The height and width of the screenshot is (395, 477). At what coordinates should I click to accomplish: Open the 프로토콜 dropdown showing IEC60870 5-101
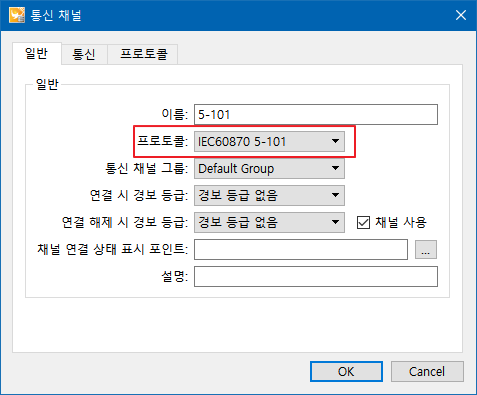click(269, 142)
